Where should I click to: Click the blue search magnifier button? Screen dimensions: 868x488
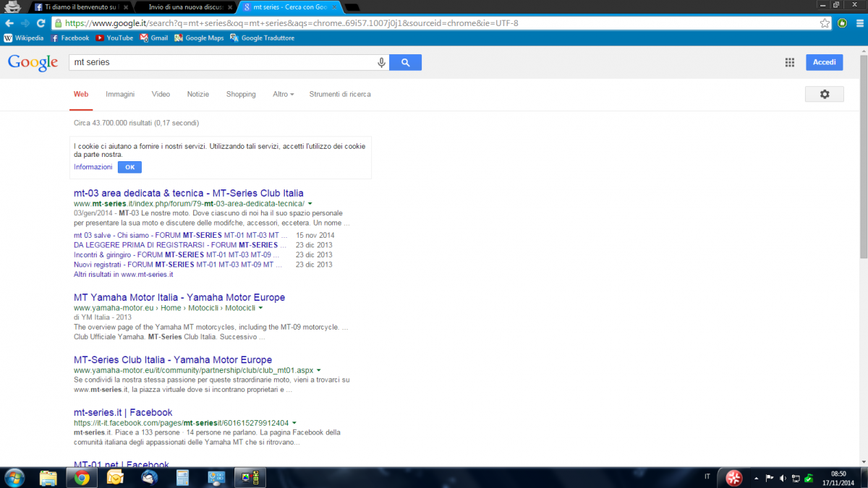[405, 63]
